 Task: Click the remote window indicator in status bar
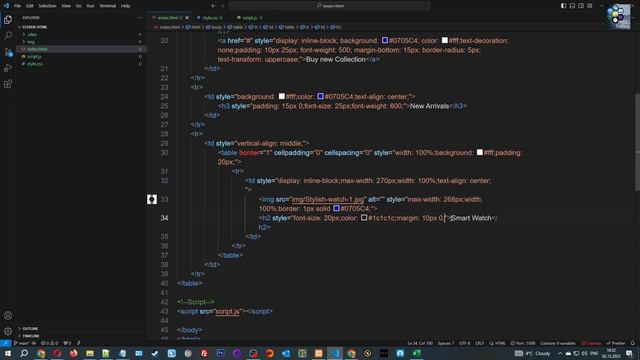click(5, 343)
